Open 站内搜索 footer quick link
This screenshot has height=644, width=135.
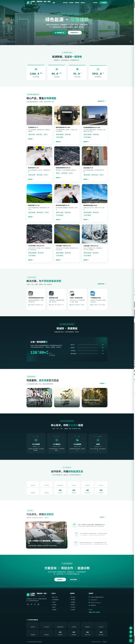tap(73, 609)
